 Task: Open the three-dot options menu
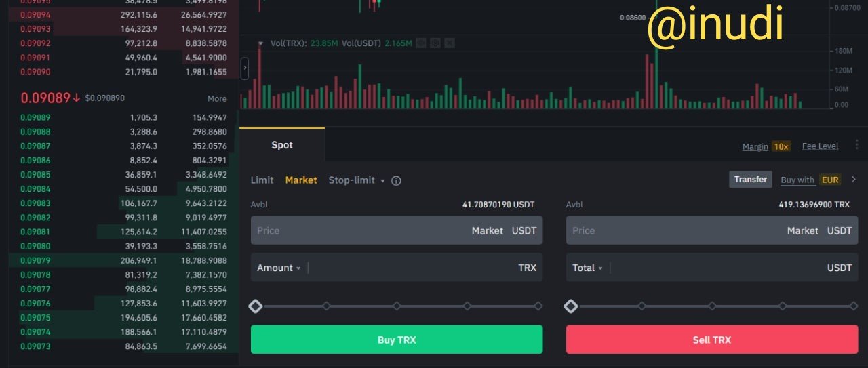pyautogui.click(x=856, y=145)
